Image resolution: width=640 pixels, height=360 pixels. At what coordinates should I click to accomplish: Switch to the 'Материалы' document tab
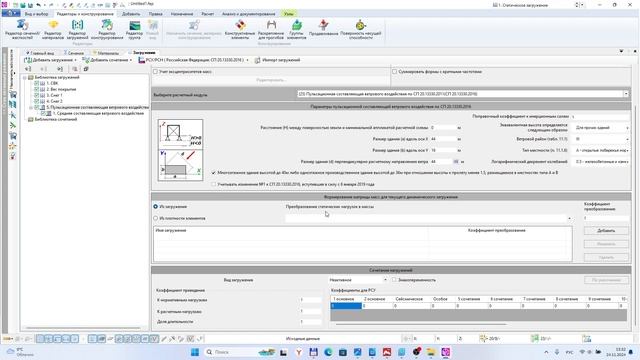(106, 53)
